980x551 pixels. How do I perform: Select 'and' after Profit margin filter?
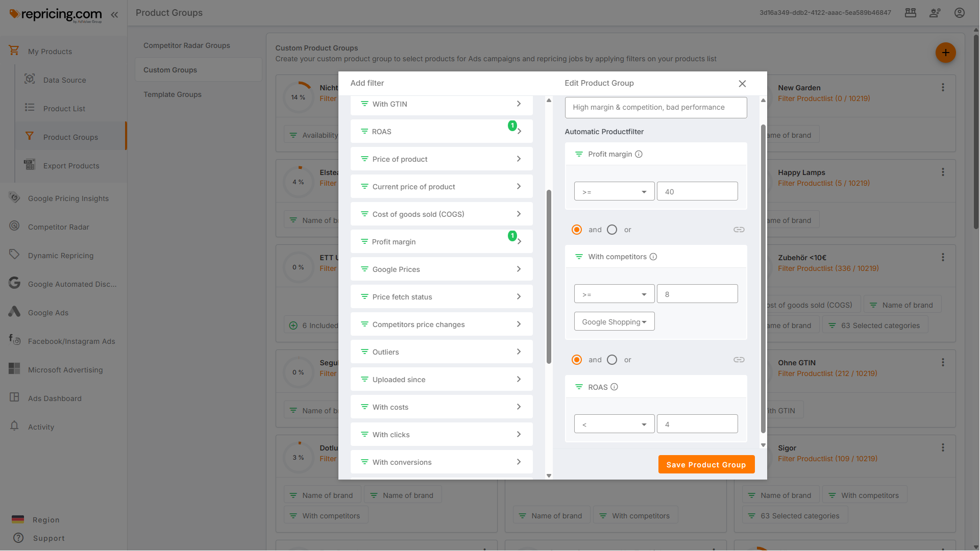[577, 230]
